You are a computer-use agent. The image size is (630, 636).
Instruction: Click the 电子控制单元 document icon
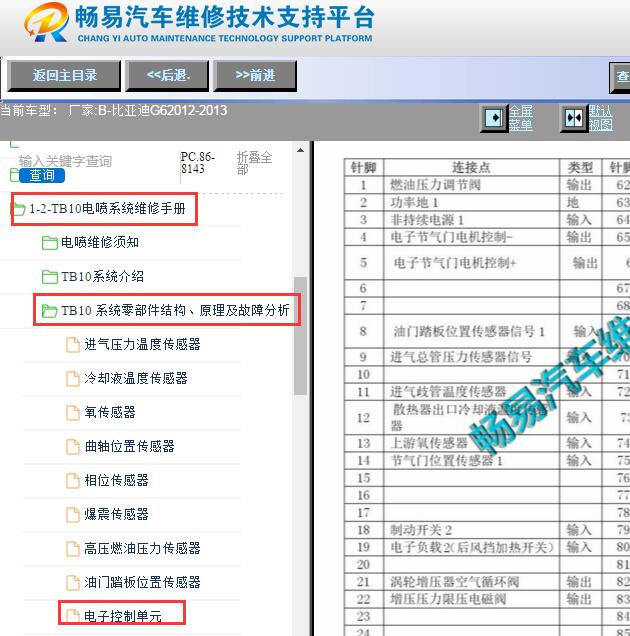pyautogui.click(x=73, y=616)
